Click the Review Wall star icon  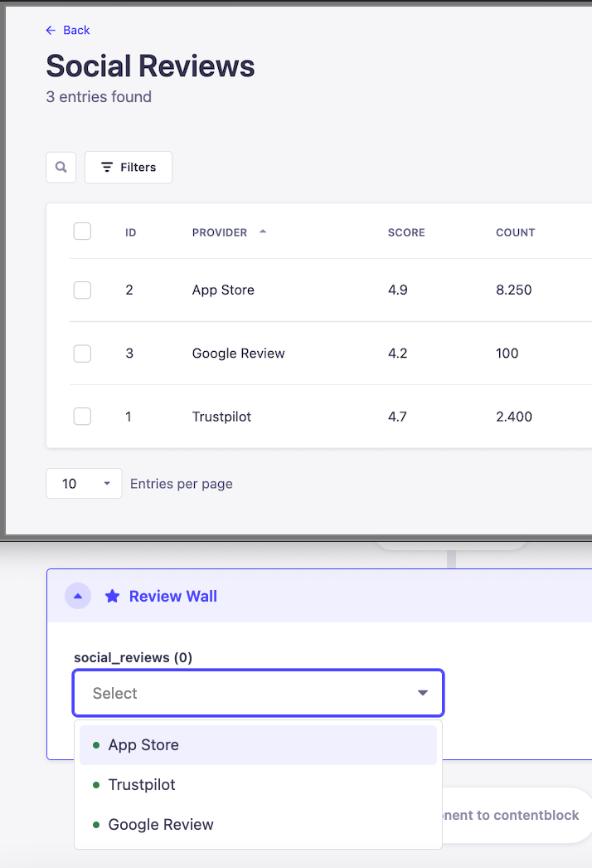point(112,596)
